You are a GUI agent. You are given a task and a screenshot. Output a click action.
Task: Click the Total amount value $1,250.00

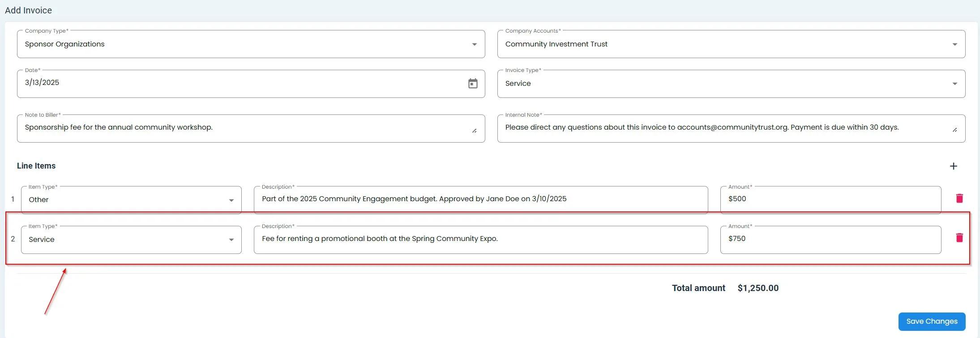coord(757,288)
